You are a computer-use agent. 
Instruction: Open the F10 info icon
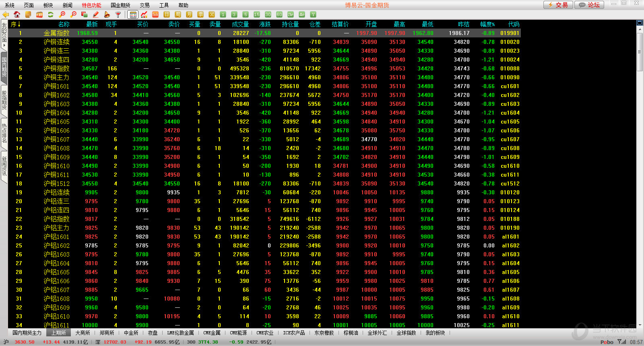tap(39, 14)
